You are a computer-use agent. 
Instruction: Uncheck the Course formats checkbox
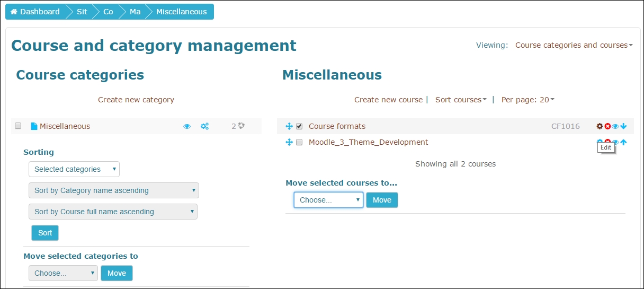click(x=299, y=126)
